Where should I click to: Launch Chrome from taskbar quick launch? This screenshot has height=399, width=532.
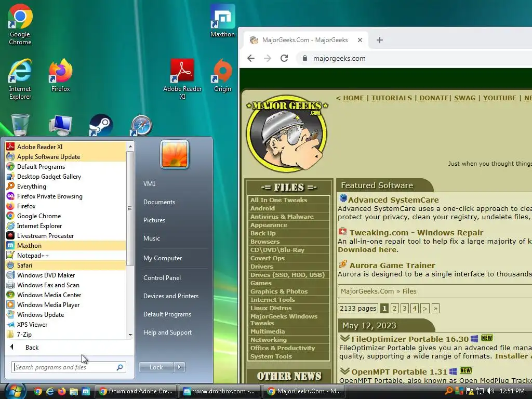37,392
